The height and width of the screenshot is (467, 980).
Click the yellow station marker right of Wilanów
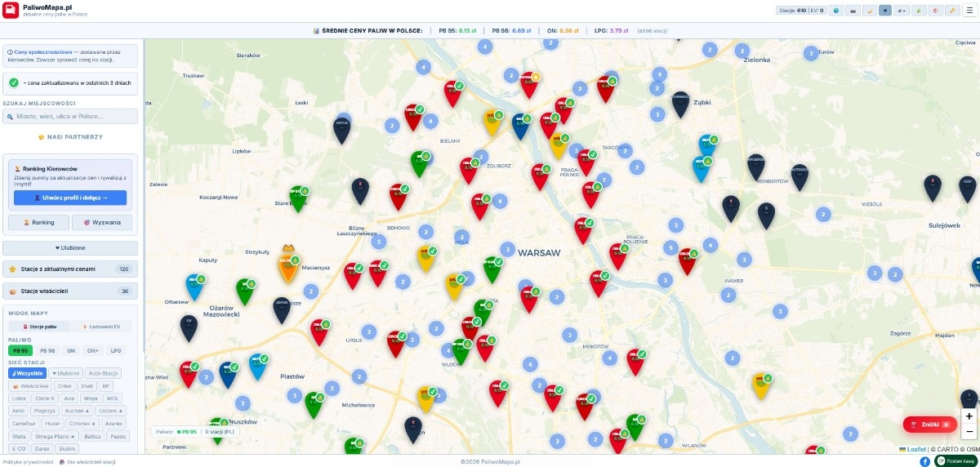(x=761, y=385)
